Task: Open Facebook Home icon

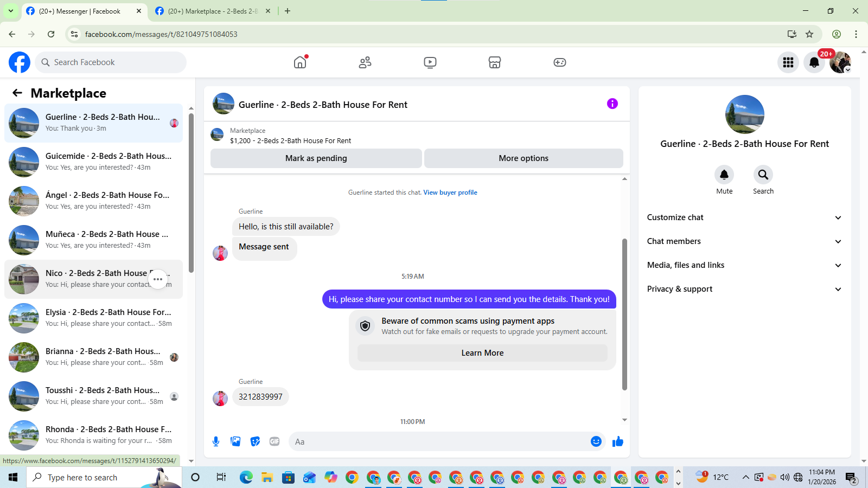Action: point(300,62)
